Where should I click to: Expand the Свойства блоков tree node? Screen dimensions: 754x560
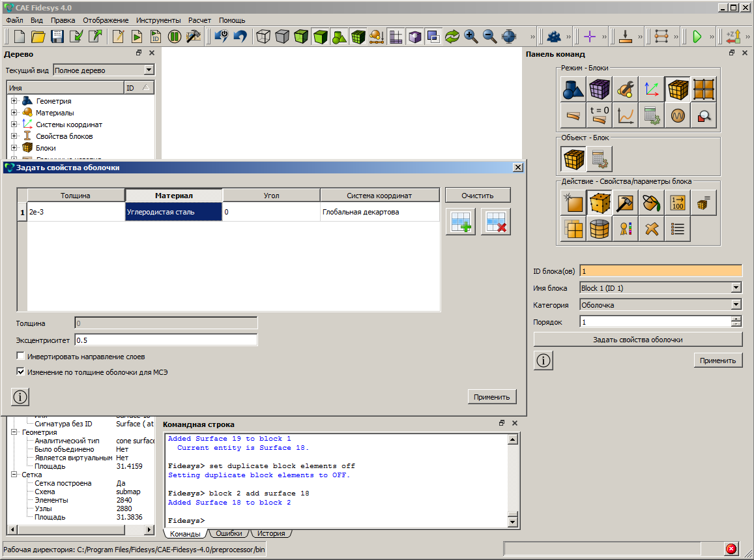pyautogui.click(x=14, y=136)
